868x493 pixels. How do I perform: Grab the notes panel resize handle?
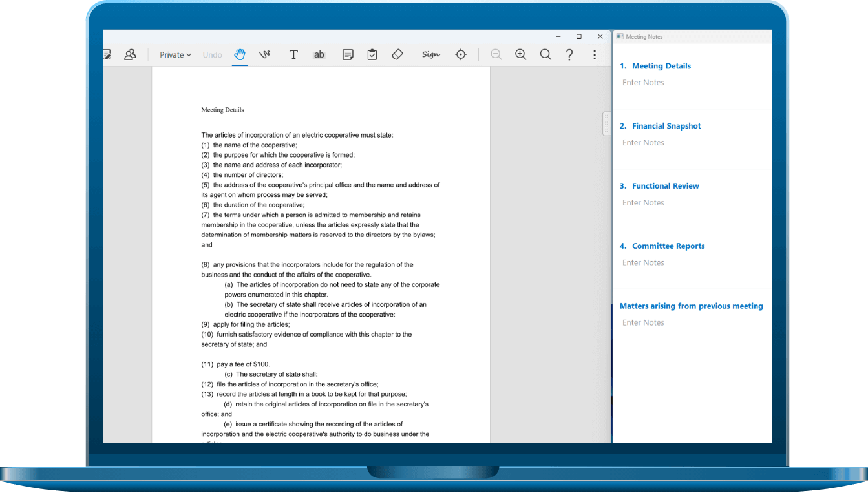(x=606, y=123)
